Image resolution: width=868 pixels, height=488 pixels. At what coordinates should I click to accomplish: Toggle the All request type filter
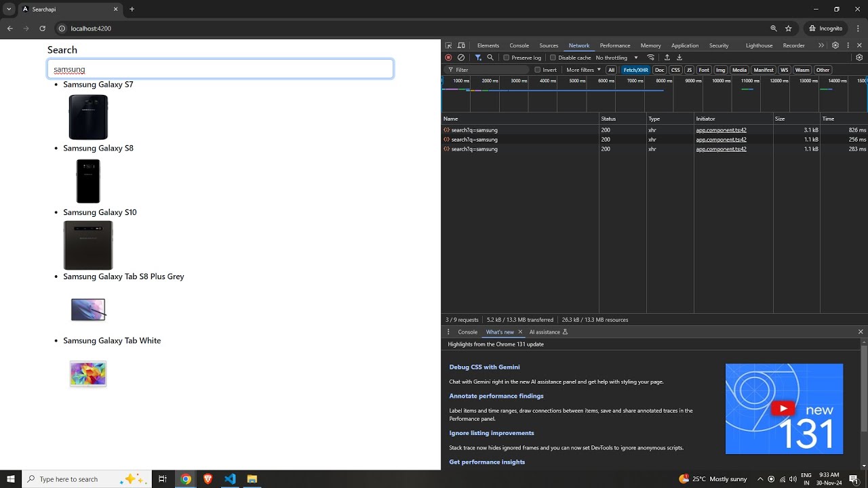611,70
